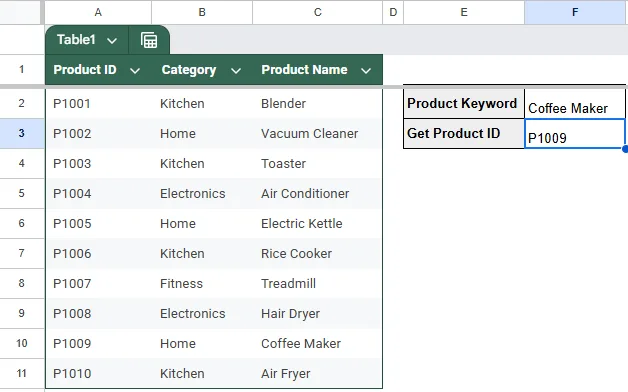Click cell P1003
Screen dimensions: 628x392
[99, 163]
